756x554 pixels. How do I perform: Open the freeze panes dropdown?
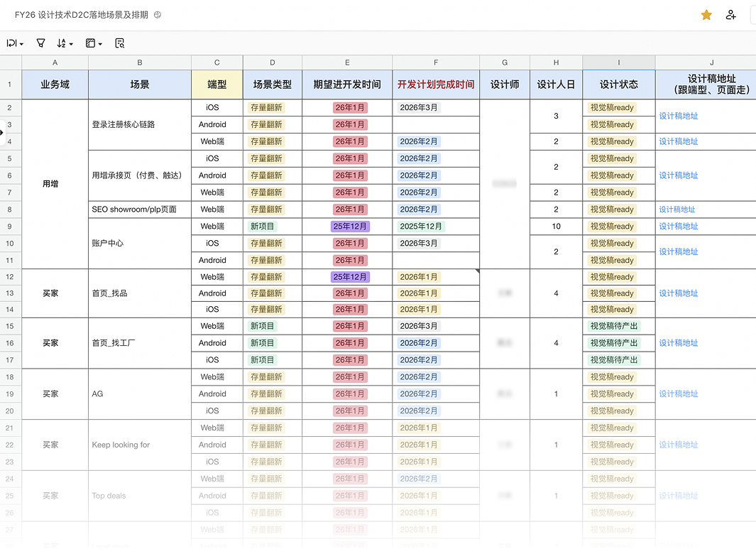94,43
